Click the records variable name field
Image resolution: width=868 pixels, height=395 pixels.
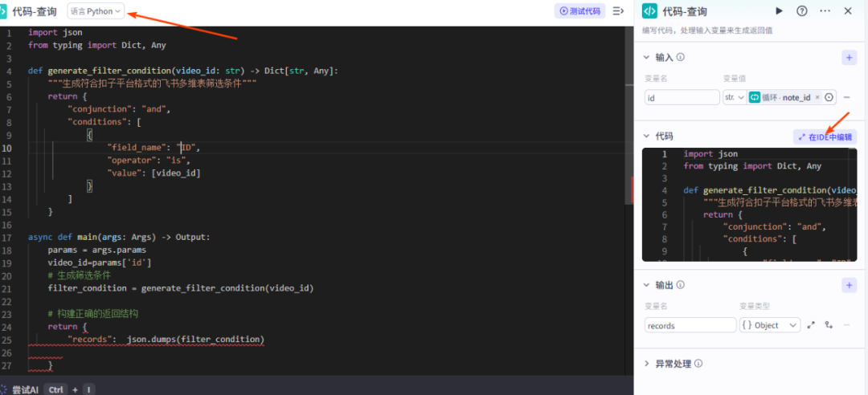[x=690, y=325]
